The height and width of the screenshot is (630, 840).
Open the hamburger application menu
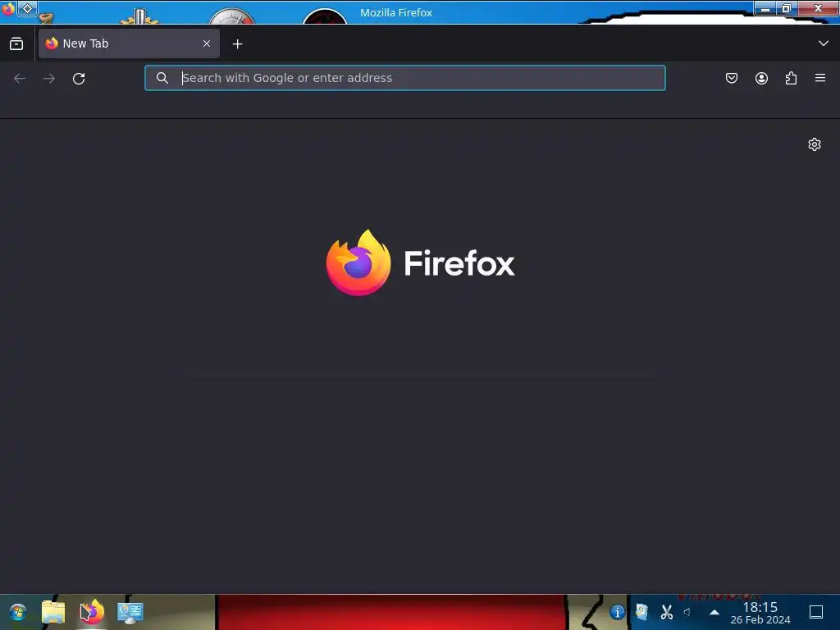click(820, 78)
